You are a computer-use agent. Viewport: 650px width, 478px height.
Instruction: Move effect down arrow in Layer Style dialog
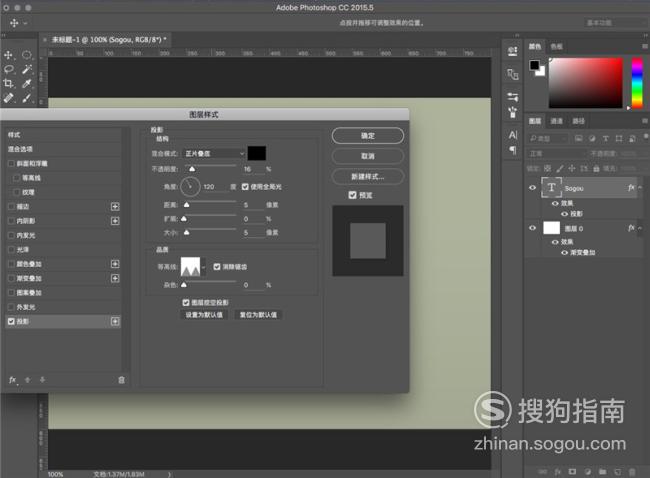[x=42, y=380]
